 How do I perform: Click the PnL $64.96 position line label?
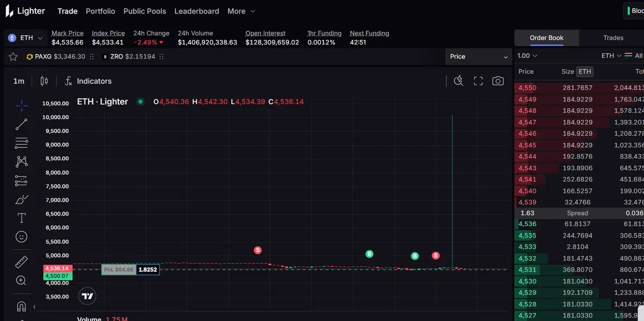tap(119, 270)
